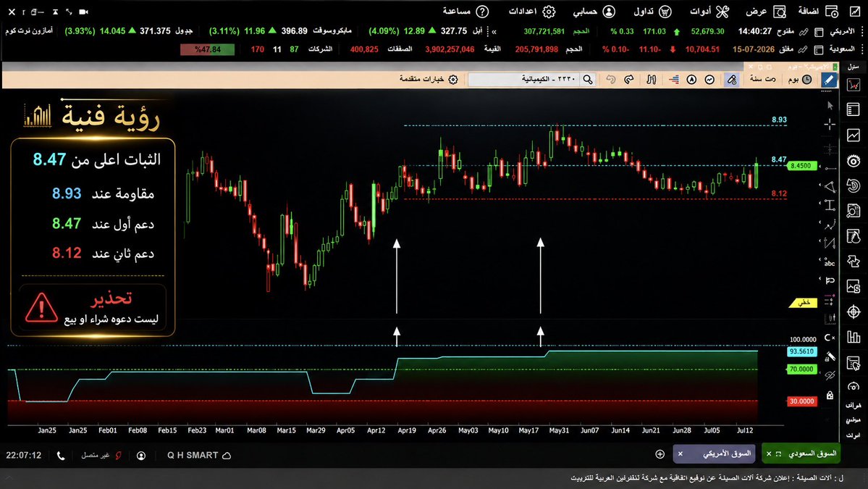Click the chart icon at top-right corner

point(855,12)
